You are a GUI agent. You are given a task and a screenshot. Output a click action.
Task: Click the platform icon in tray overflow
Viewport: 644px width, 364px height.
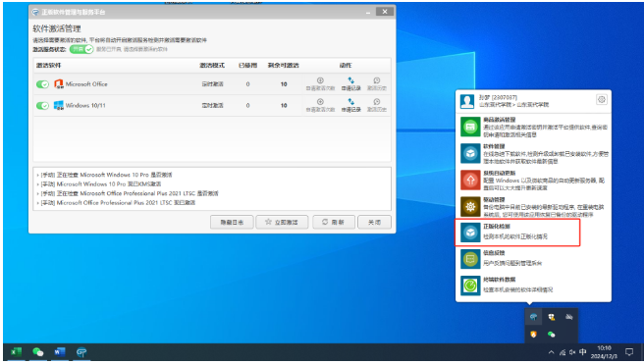[x=533, y=317]
